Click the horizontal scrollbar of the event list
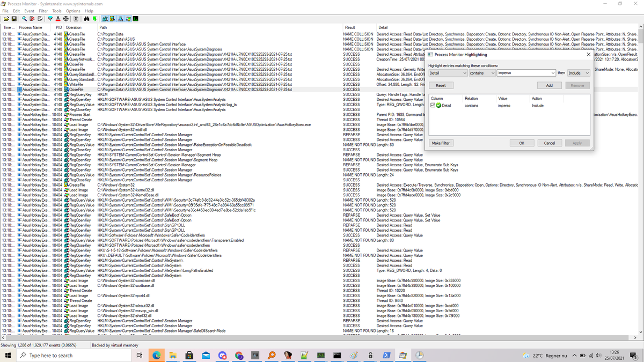The image size is (644, 362). point(319,338)
